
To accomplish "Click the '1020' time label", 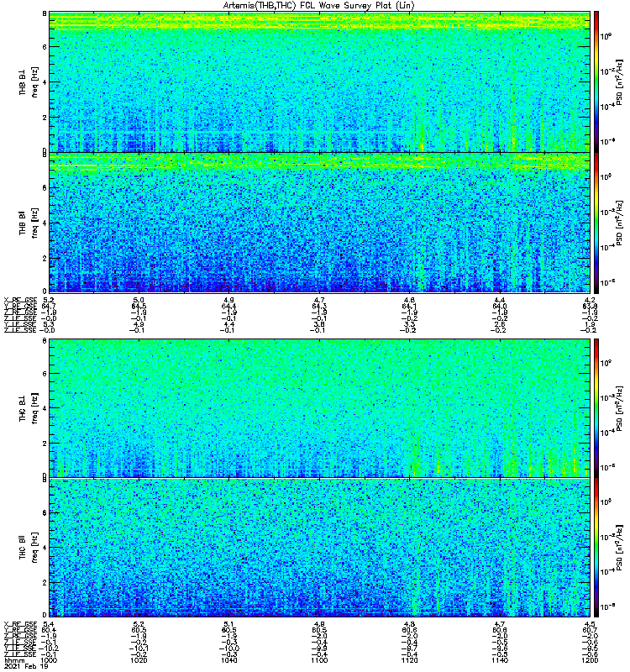I will [x=139, y=660].
